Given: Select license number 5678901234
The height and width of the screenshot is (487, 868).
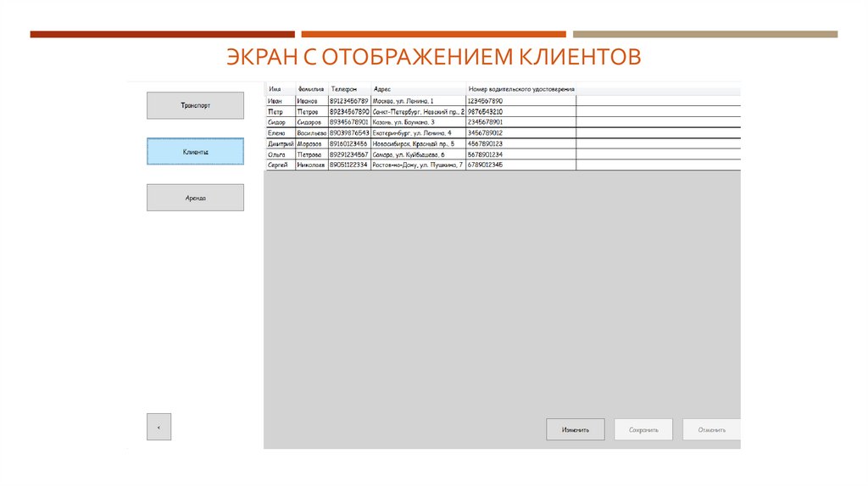Looking at the screenshot, I should click(x=521, y=154).
